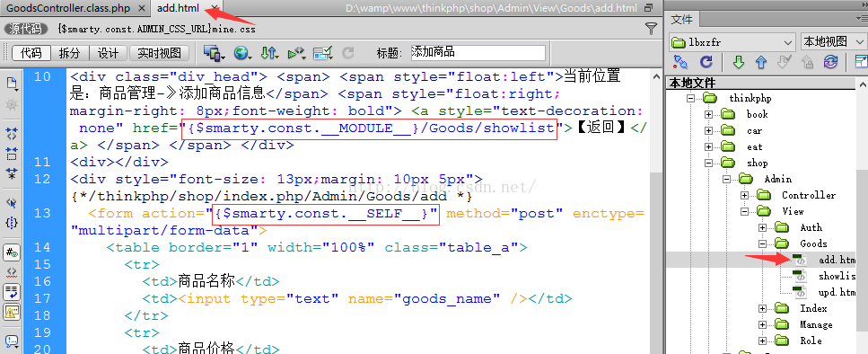
Task: Switch to 拆分 (Split) view
Action: tap(70, 53)
